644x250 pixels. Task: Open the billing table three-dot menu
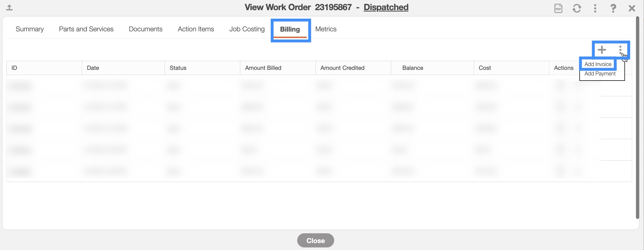(x=620, y=50)
